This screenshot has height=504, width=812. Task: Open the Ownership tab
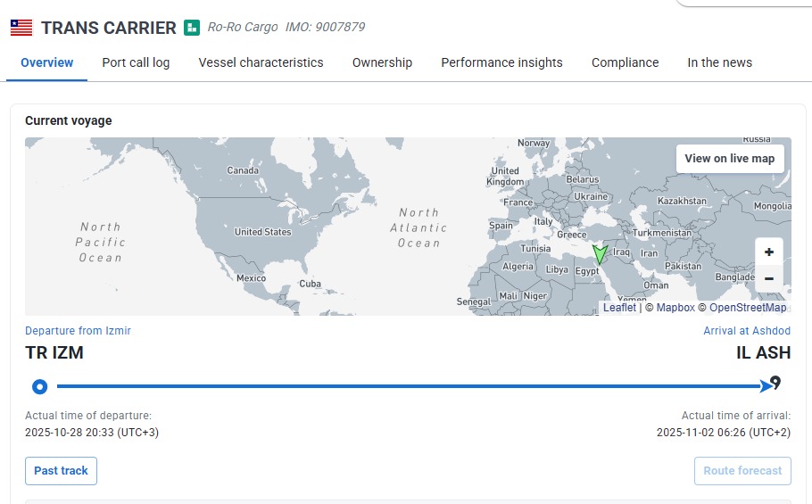382,62
